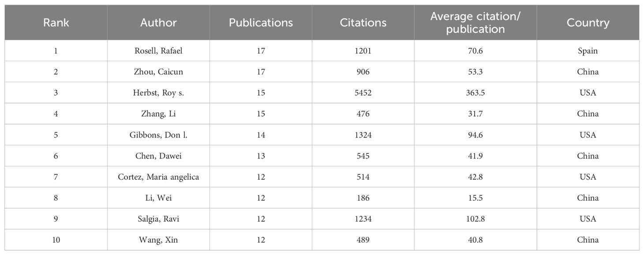The image size is (644, 255).
Task: Click the Citations column header
Action: tap(363, 23)
